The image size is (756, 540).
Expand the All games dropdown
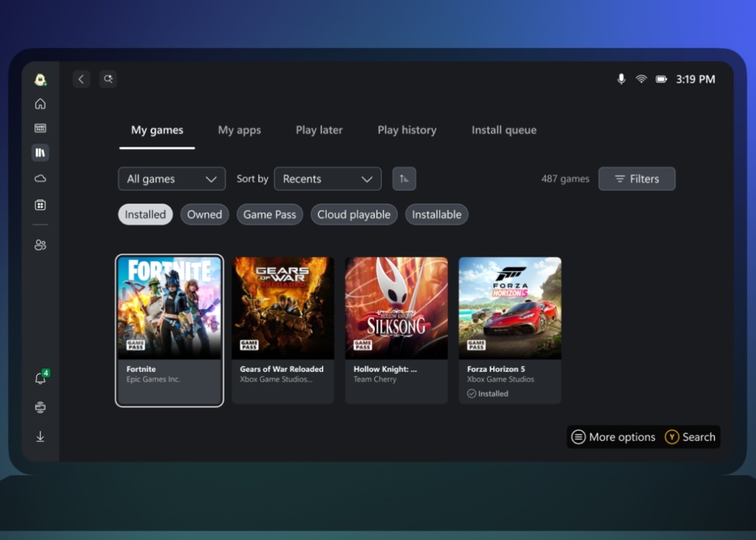pyautogui.click(x=172, y=179)
